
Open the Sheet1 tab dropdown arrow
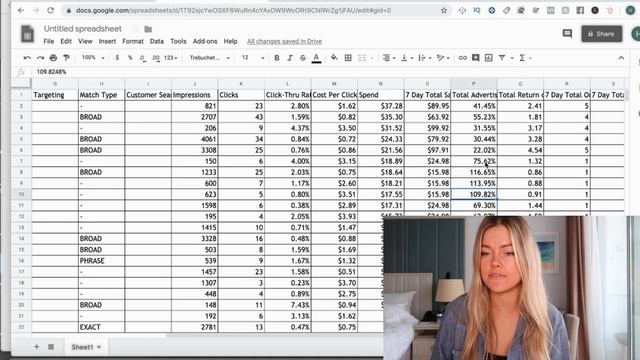tap(99, 347)
